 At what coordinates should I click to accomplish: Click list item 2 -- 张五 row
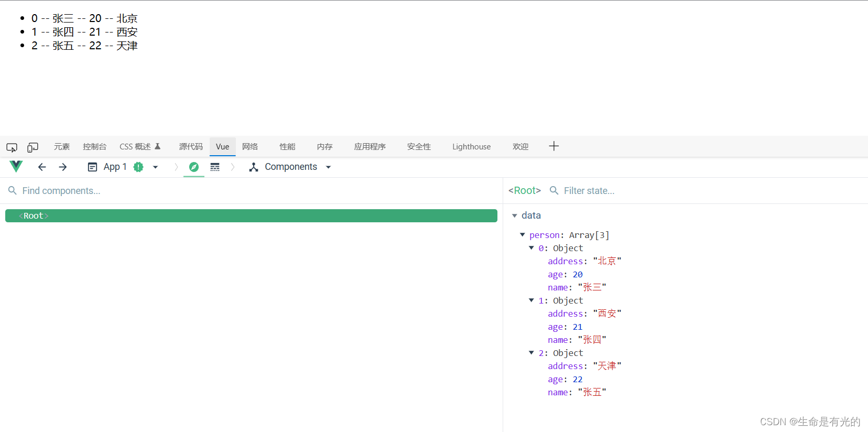tap(84, 46)
